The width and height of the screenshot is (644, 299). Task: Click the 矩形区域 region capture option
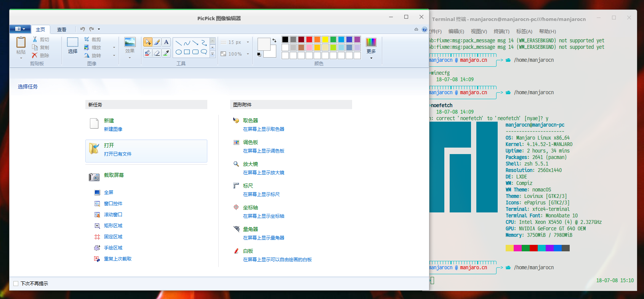click(x=113, y=226)
